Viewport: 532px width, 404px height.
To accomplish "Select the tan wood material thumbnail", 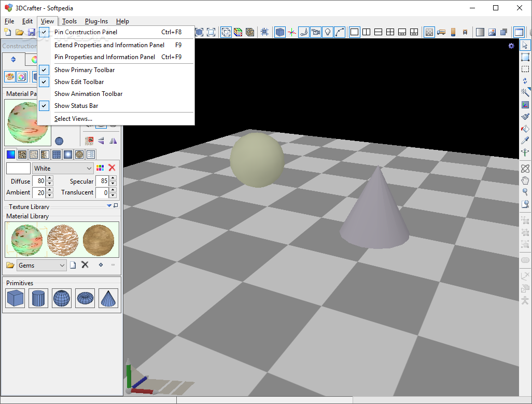I will pos(99,240).
